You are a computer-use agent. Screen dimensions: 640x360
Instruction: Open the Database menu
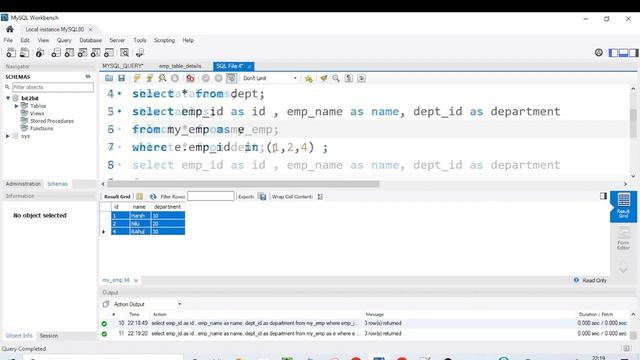[90, 40]
